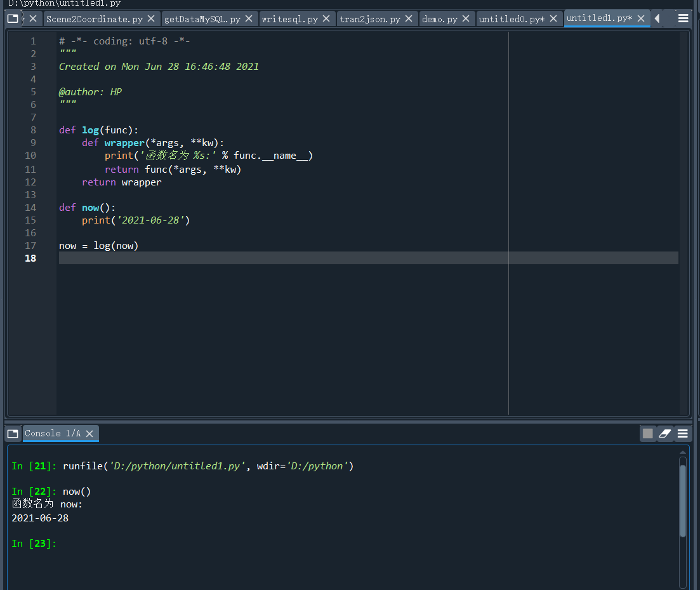Image resolution: width=700 pixels, height=590 pixels.
Task: Click the console vertical scrollbar
Action: click(x=683, y=500)
